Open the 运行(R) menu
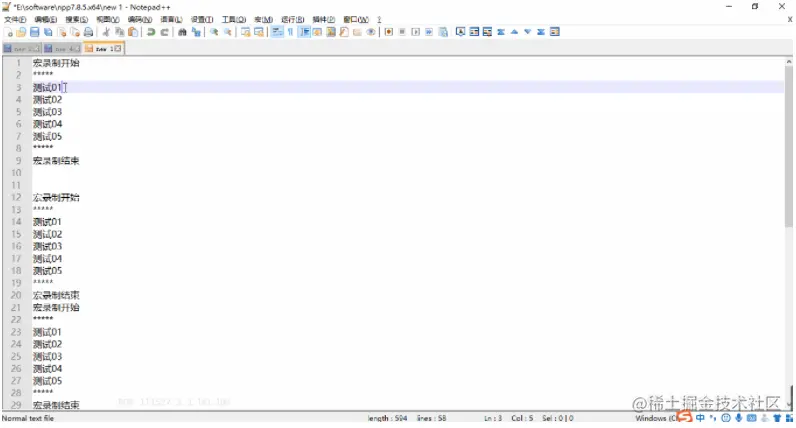 coord(293,19)
